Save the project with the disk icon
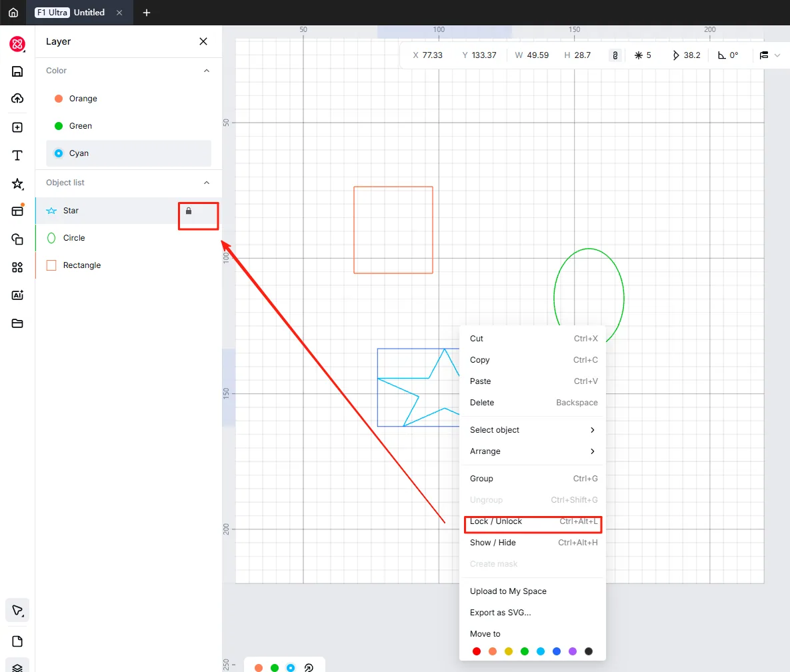This screenshot has height=672, width=790. 17,71
